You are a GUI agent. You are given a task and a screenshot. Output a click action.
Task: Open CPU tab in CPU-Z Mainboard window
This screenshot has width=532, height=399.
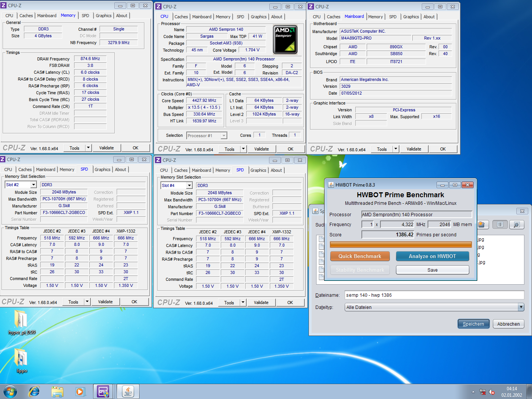point(317,17)
